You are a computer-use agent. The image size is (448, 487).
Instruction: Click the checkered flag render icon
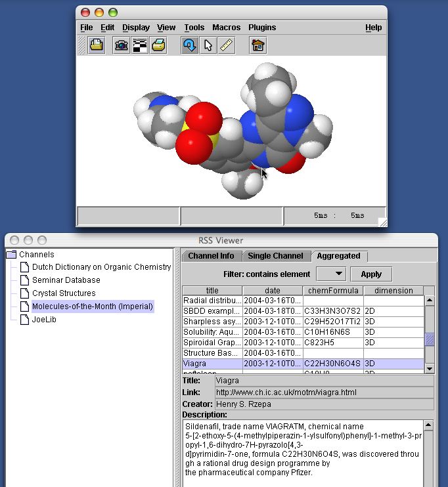coord(140,45)
